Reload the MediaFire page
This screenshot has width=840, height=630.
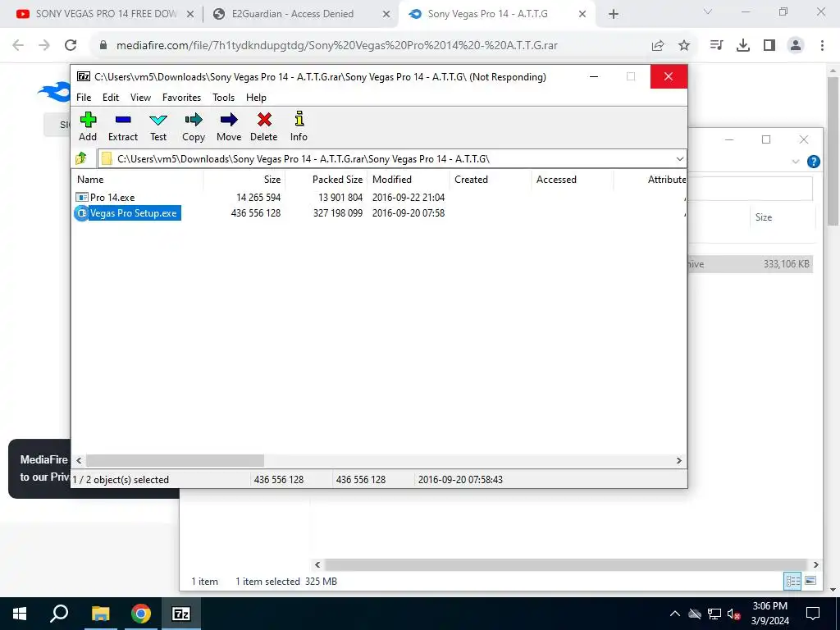point(71,46)
